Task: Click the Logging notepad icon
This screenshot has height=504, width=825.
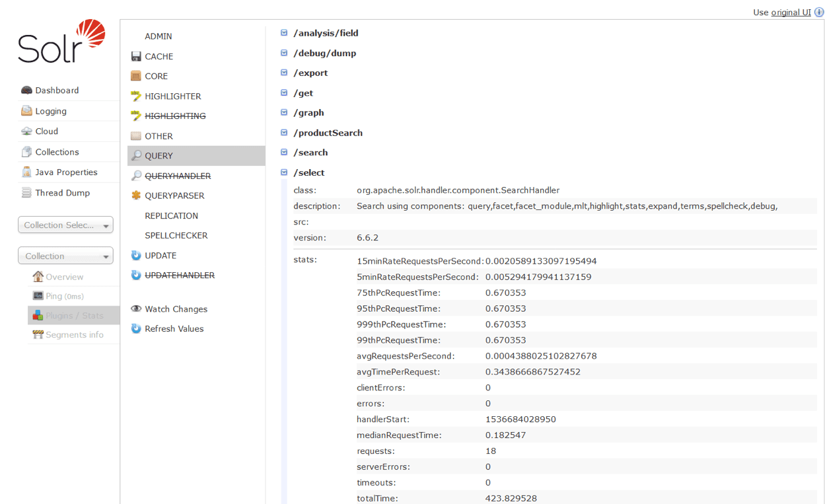Action: pos(26,111)
